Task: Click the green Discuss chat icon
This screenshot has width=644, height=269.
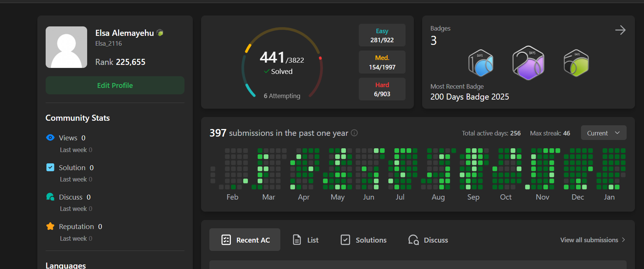Action: click(x=50, y=197)
